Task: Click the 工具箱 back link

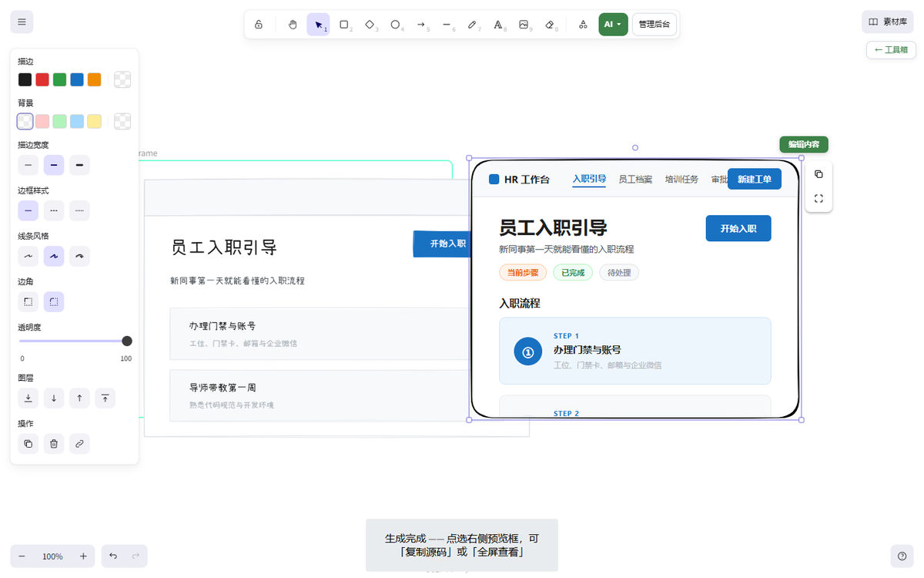Action: pyautogui.click(x=891, y=49)
